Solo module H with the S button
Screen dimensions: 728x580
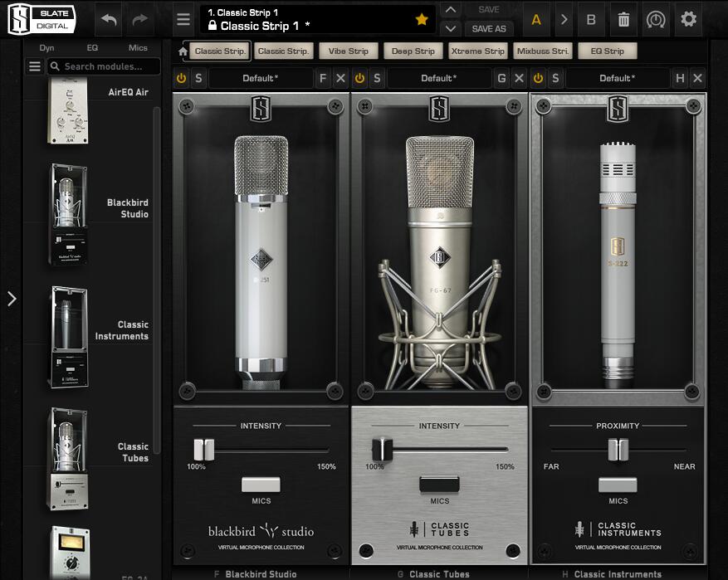click(x=555, y=78)
